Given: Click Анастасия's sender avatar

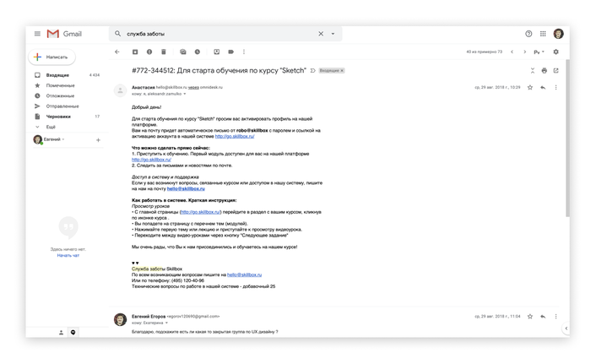Looking at the screenshot, I should click(x=120, y=90).
